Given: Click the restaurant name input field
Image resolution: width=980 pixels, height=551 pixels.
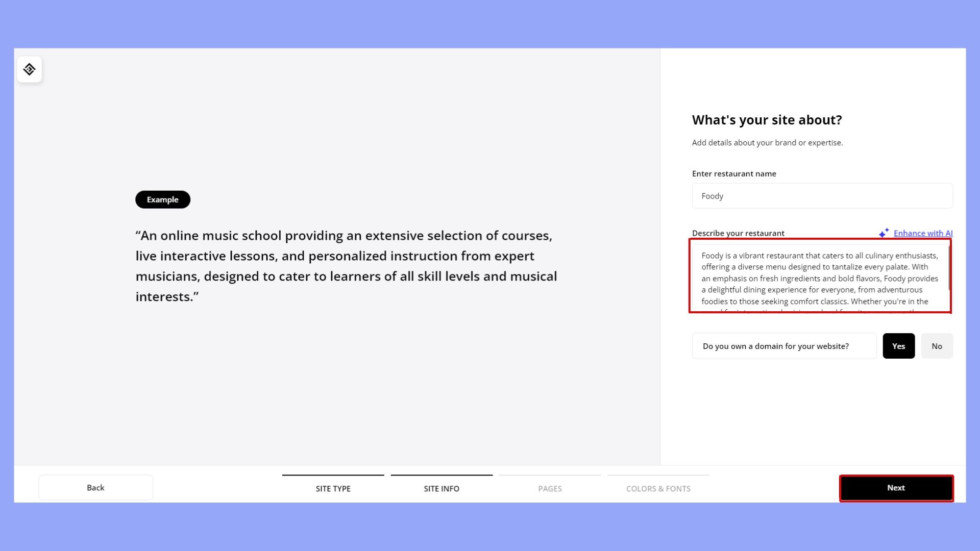Looking at the screenshot, I should (822, 196).
